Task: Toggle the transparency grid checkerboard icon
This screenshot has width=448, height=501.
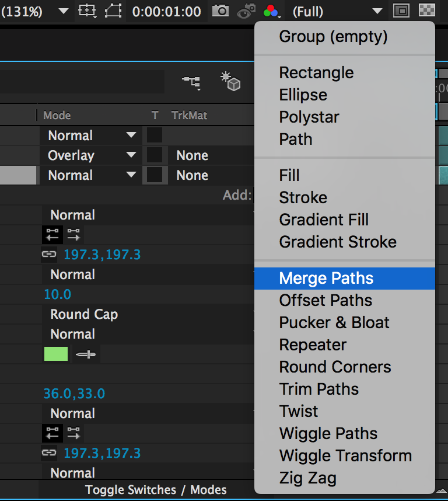Action: (426, 11)
